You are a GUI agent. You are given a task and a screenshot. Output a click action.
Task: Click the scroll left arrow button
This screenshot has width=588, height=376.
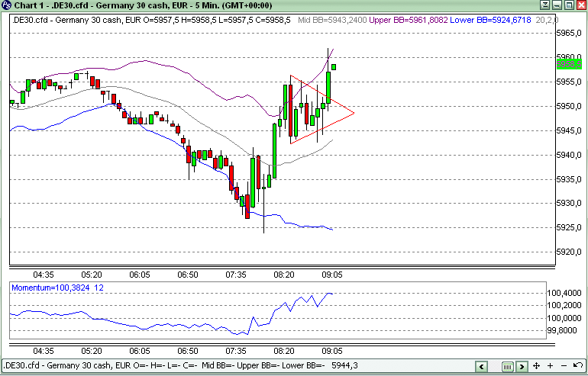(482, 366)
